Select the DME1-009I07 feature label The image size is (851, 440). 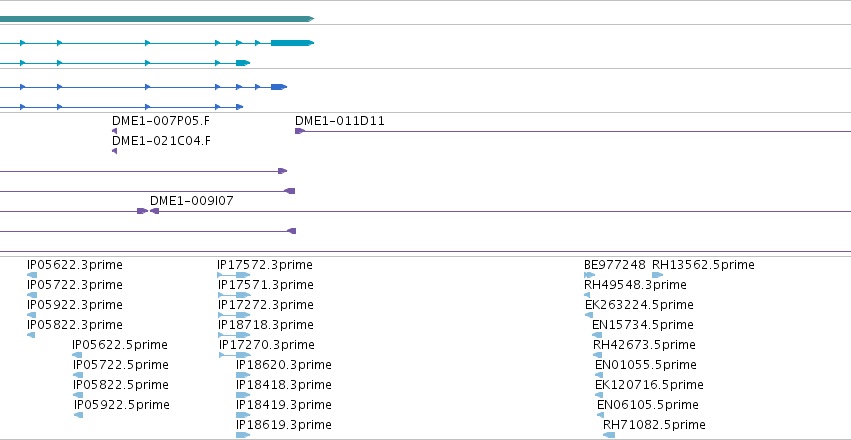click(x=192, y=201)
